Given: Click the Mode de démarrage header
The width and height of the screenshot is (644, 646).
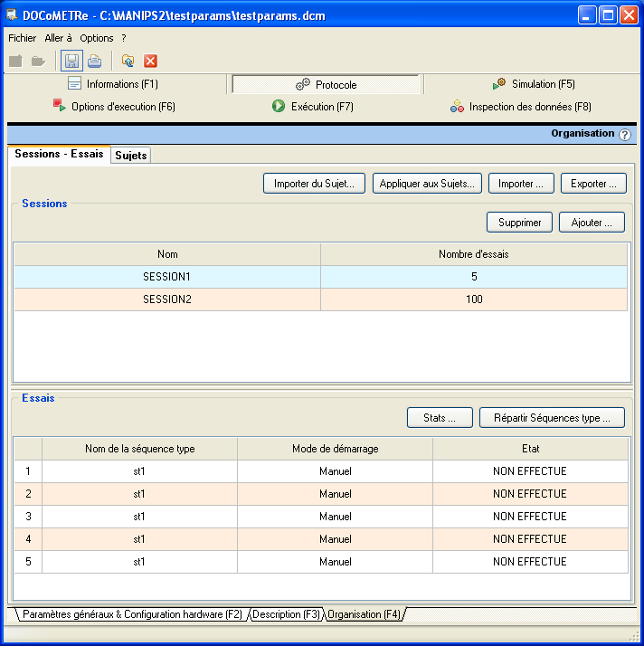Looking at the screenshot, I should coord(336,449).
